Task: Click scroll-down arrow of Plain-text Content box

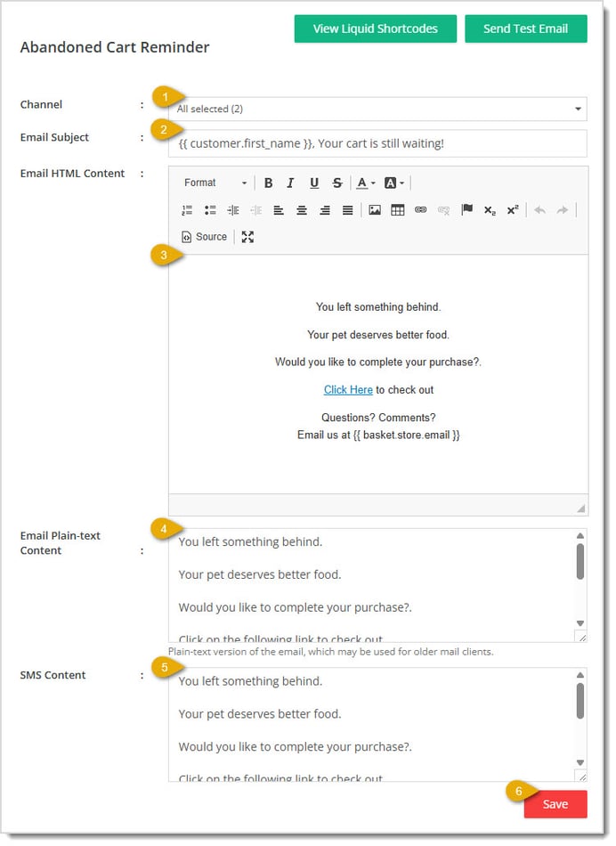Action: point(580,623)
